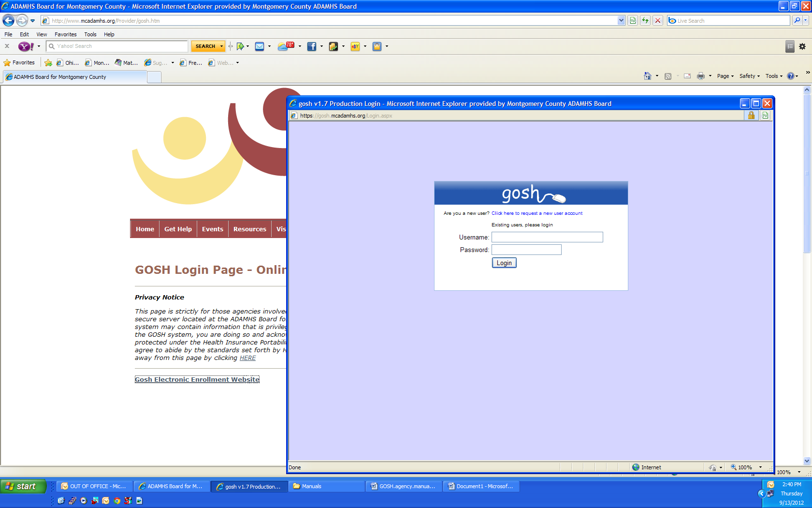Open the Help menu
The image size is (812, 508).
pyautogui.click(x=109, y=34)
